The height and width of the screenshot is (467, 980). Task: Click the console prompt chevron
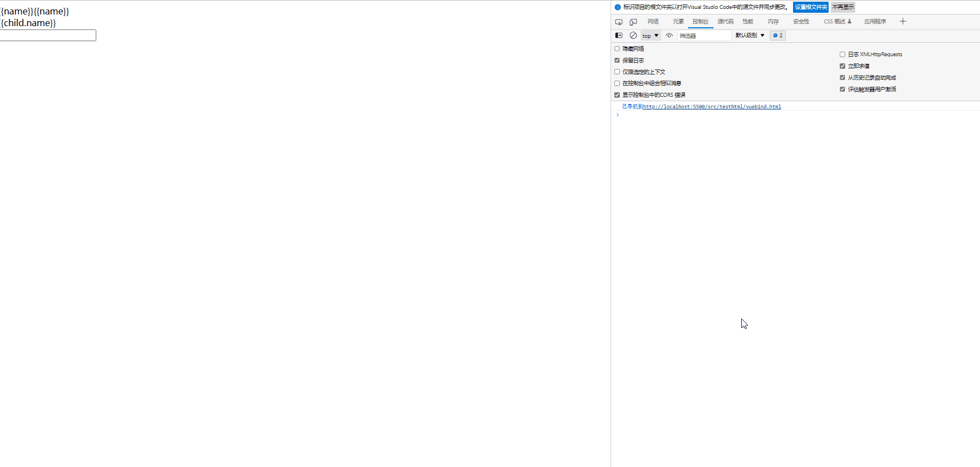(617, 115)
